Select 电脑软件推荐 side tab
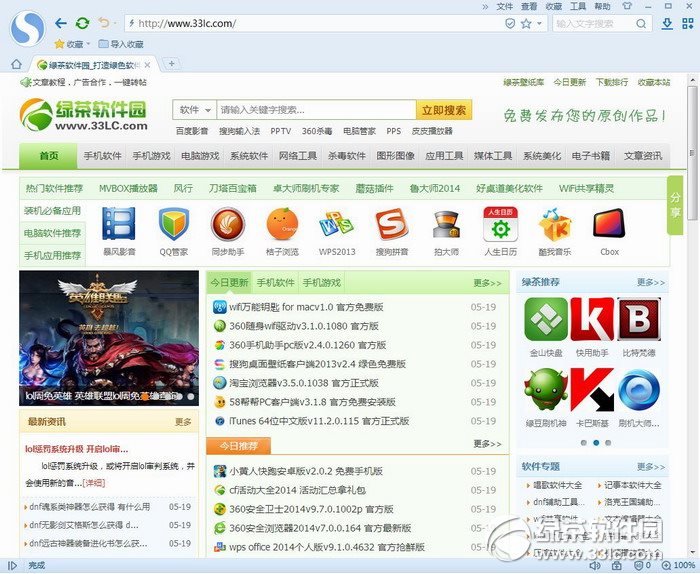The height and width of the screenshot is (574, 700). point(53,233)
